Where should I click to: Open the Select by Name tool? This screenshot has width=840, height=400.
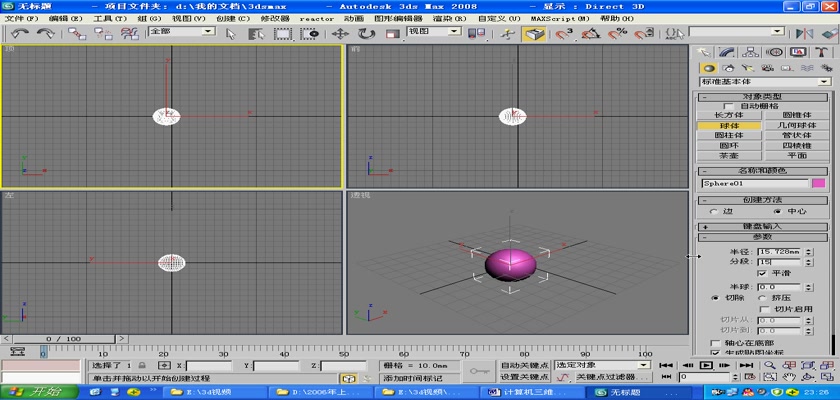[257, 34]
